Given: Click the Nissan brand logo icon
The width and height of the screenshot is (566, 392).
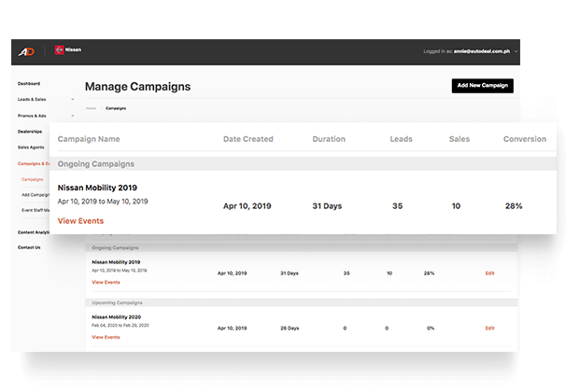Looking at the screenshot, I should click(59, 49).
